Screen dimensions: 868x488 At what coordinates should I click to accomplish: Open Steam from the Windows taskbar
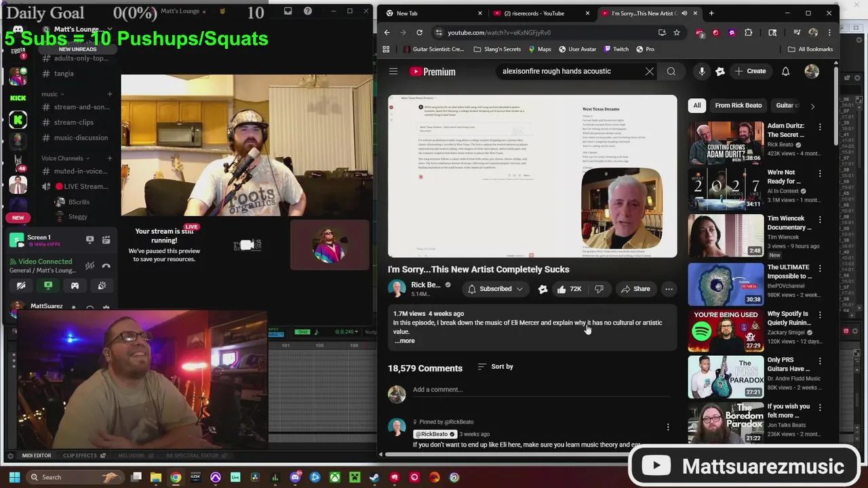point(374,477)
